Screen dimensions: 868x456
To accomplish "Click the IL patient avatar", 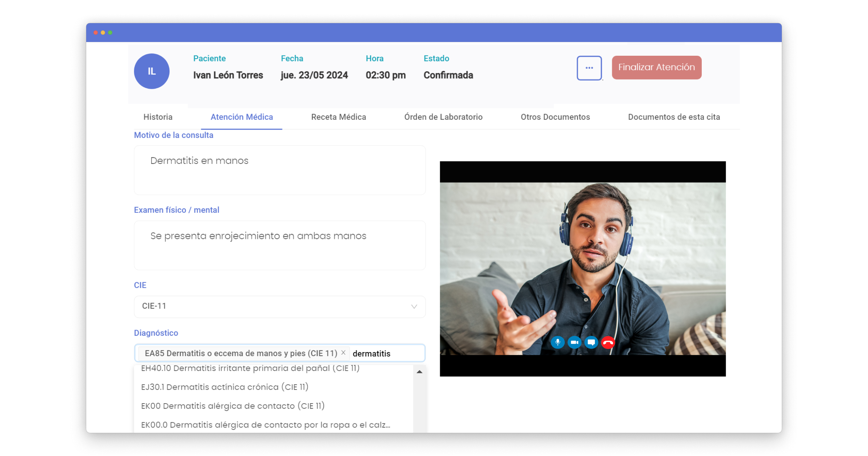I will pos(152,71).
